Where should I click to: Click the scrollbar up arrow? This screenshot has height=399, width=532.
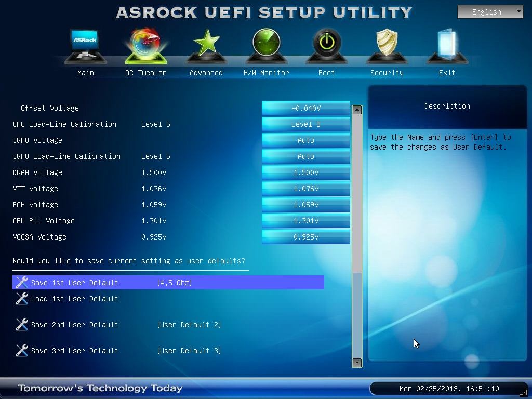coord(357,110)
